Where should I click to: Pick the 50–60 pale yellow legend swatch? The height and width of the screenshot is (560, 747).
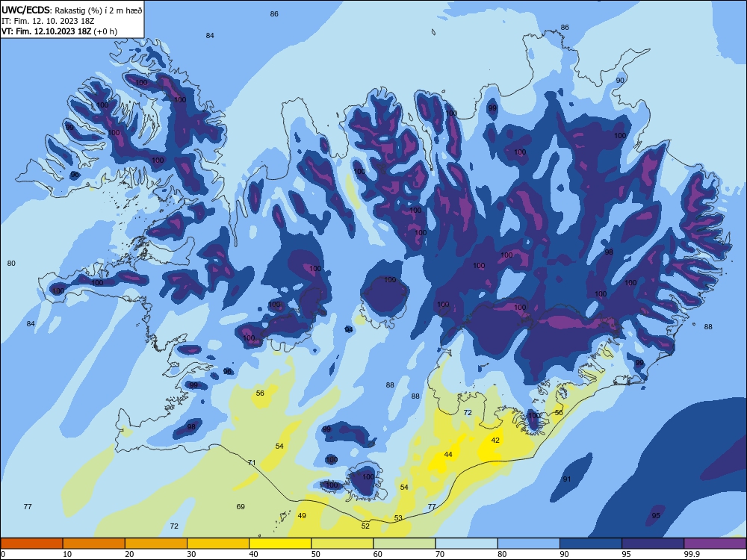[342, 544]
